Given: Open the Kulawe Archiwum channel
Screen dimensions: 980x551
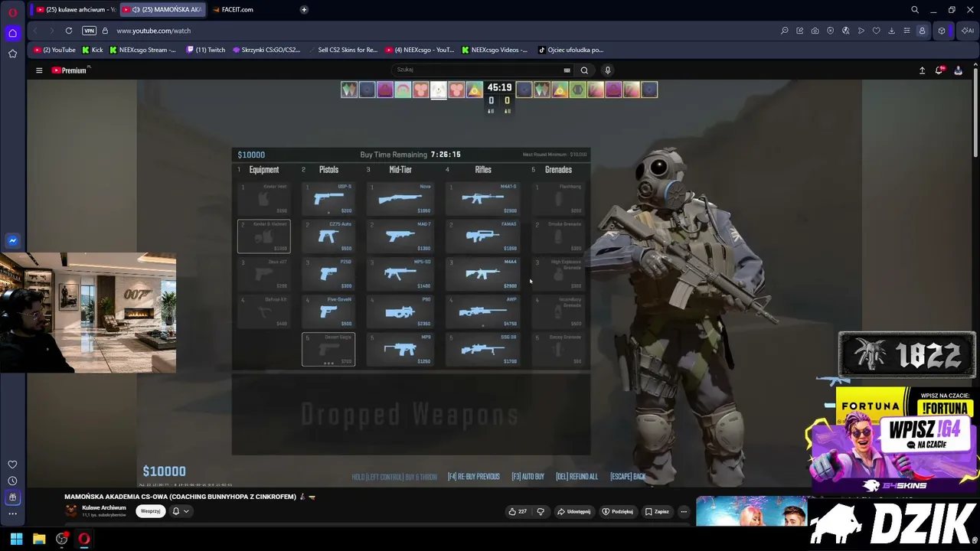Looking at the screenshot, I should pyautogui.click(x=103, y=508).
